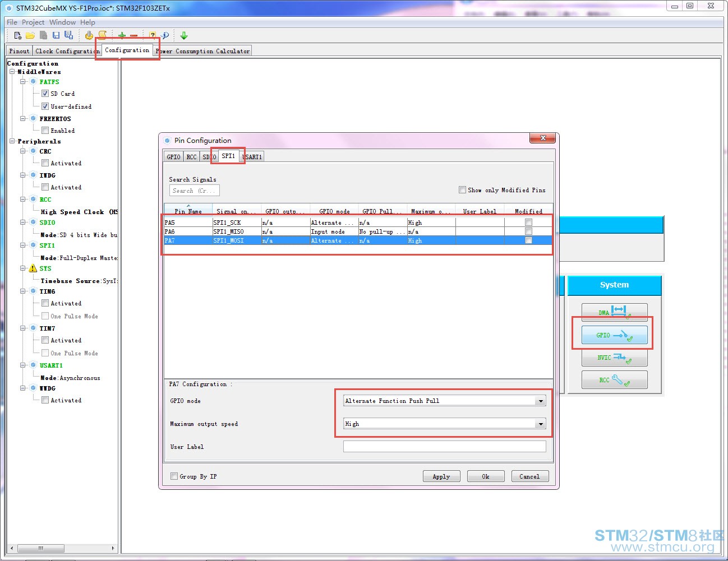The width and height of the screenshot is (728, 561).
Task: Open the GPIO mode dropdown
Action: click(541, 401)
